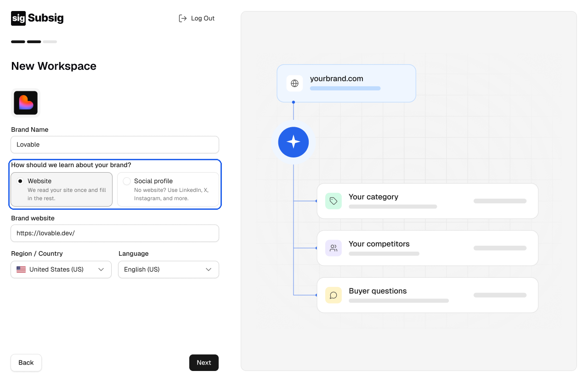Click the Back button
This screenshot has width=588, height=382.
tap(26, 363)
